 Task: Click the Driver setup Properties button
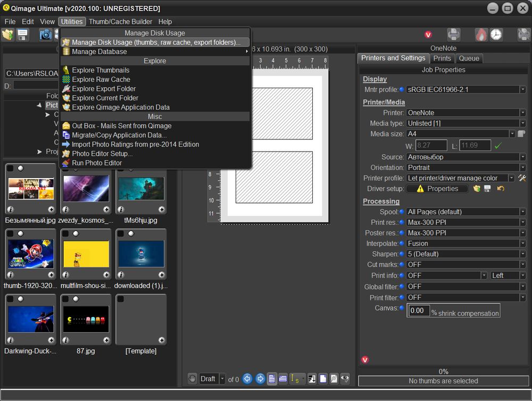click(x=437, y=189)
